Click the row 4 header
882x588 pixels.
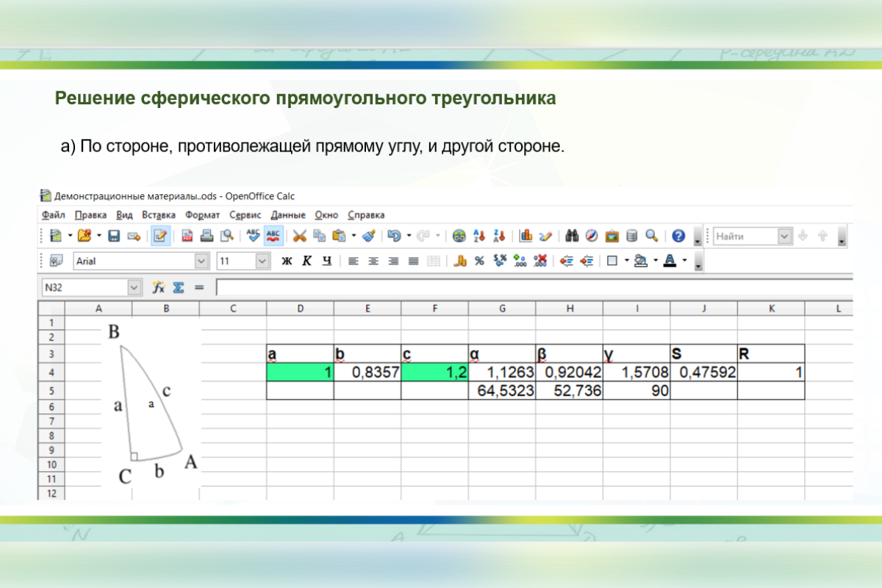(51, 373)
